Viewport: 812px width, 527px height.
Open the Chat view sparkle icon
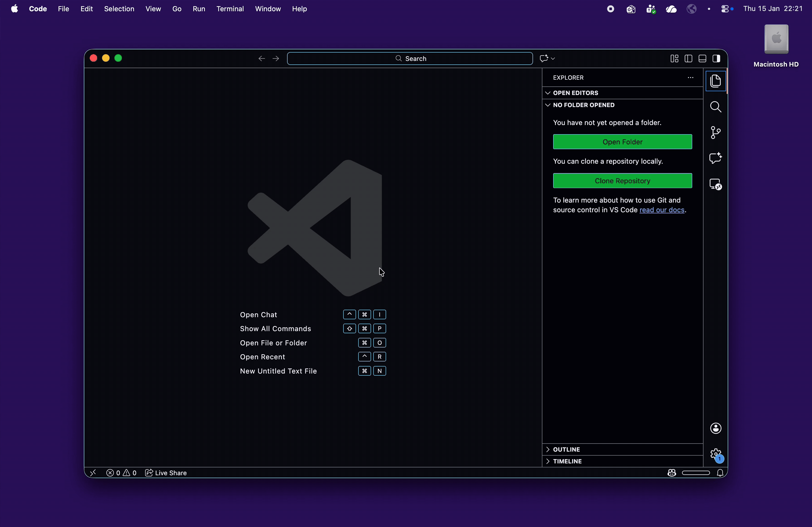(x=715, y=158)
